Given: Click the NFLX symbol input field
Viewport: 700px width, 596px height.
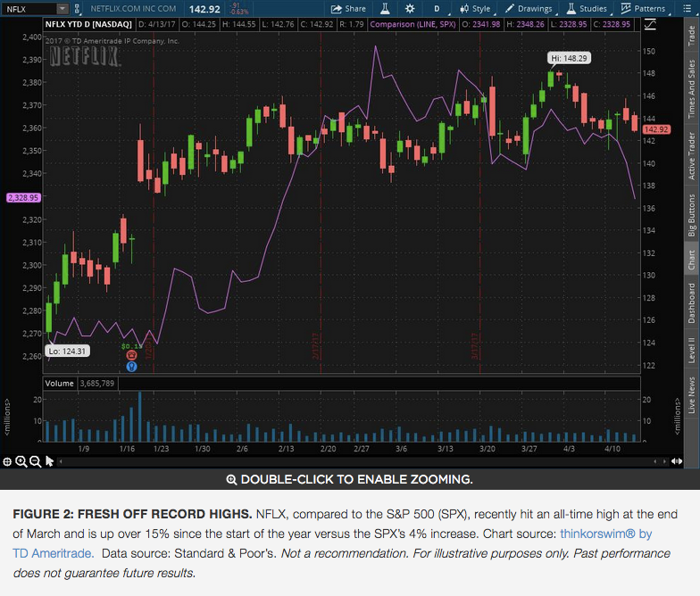Looking at the screenshot, I should click(x=29, y=9).
